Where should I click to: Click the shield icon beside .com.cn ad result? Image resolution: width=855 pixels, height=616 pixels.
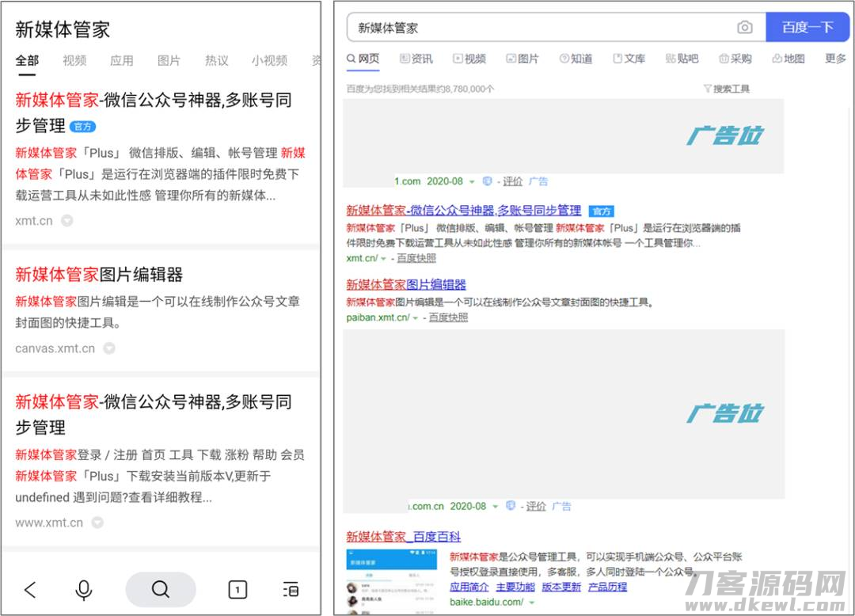[510, 505]
